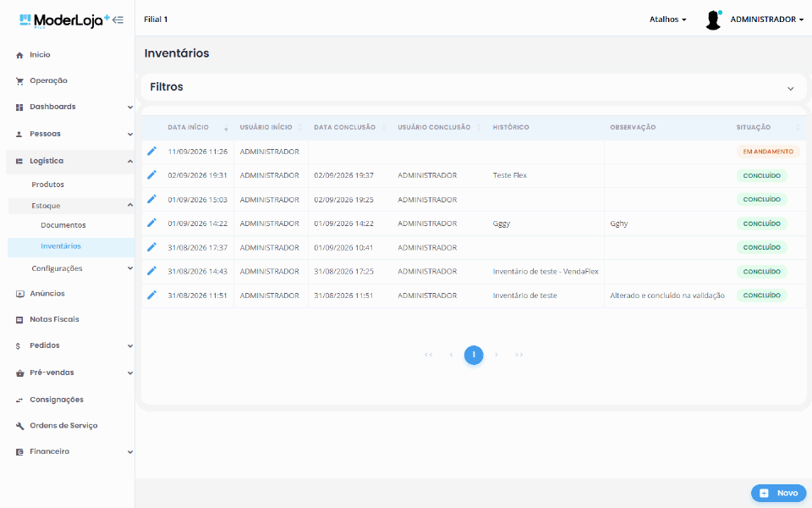Expand the Pessoas submenu
Image resolution: width=812 pixels, height=508 pixels.
coord(130,135)
